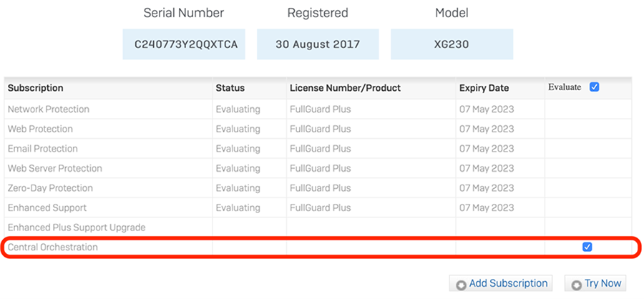The width and height of the screenshot is (644, 299).
Task: Select the Web Protection subscription row
Action: [x=40, y=129]
